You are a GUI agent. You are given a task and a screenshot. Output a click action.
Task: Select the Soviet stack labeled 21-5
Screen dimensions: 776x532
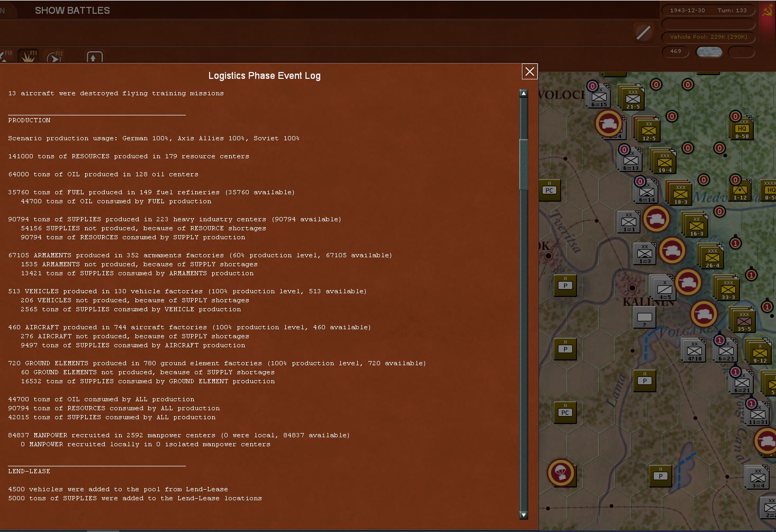632,98
